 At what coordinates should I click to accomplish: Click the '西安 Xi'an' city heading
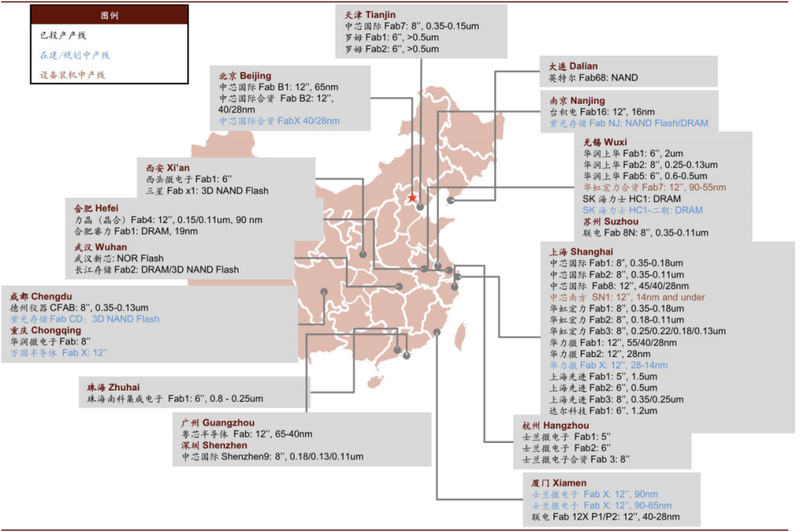click(x=167, y=167)
